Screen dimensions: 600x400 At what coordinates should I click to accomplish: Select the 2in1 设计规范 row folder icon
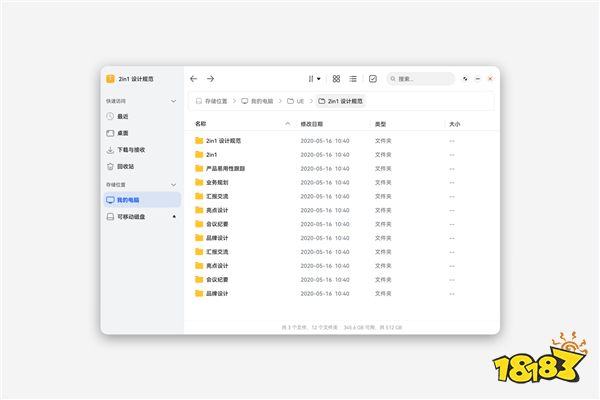tap(199, 140)
